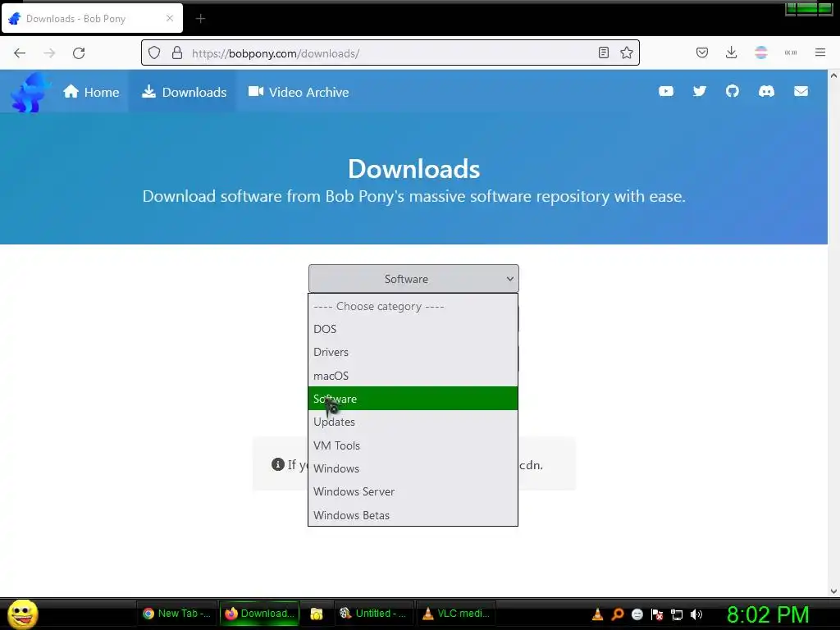Click the striped flag extension icon in the toolbar
The width and height of the screenshot is (840, 630).
click(761, 52)
